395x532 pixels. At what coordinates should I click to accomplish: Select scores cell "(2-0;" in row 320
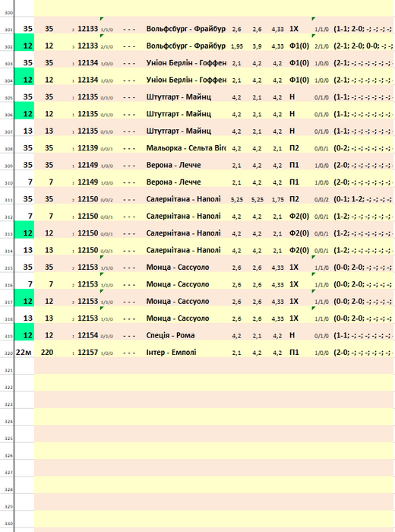click(363, 352)
